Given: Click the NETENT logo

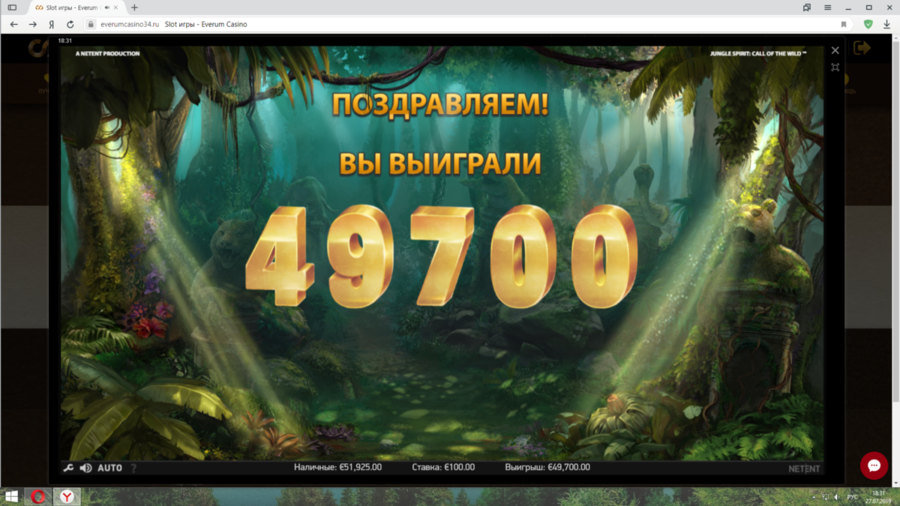Looking at the screenshot, I should [804, 469].
